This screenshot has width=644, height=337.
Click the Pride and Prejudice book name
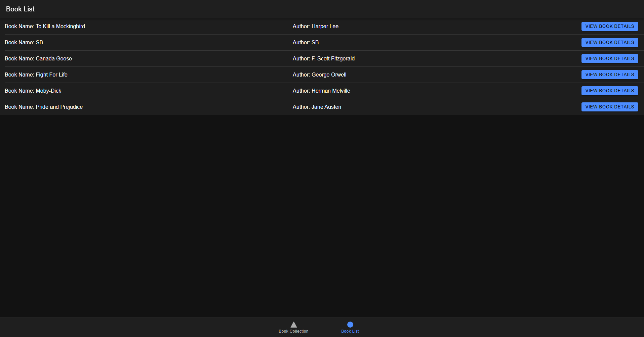(x=44, y=107)
